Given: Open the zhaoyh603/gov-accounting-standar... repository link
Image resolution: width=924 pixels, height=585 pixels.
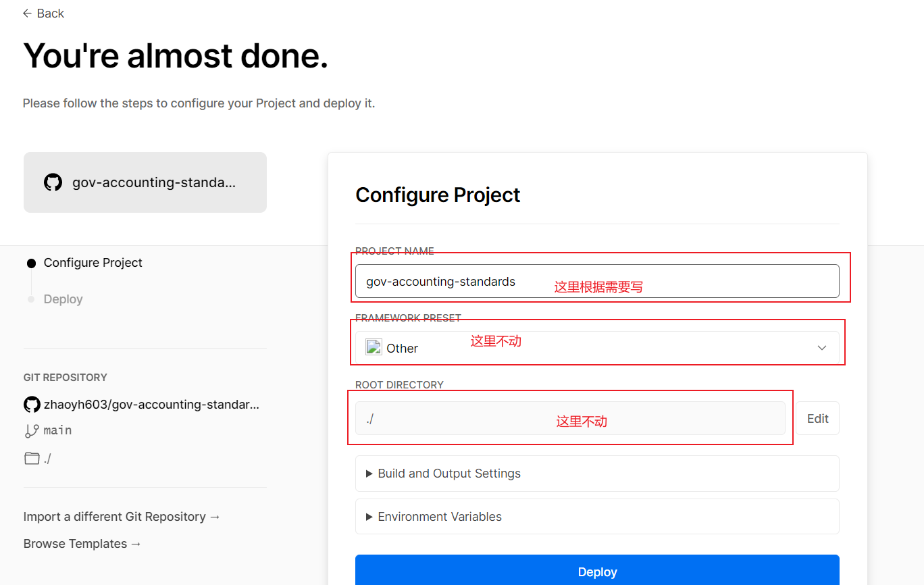Looking at the screenshot, I should coord(151,405).
